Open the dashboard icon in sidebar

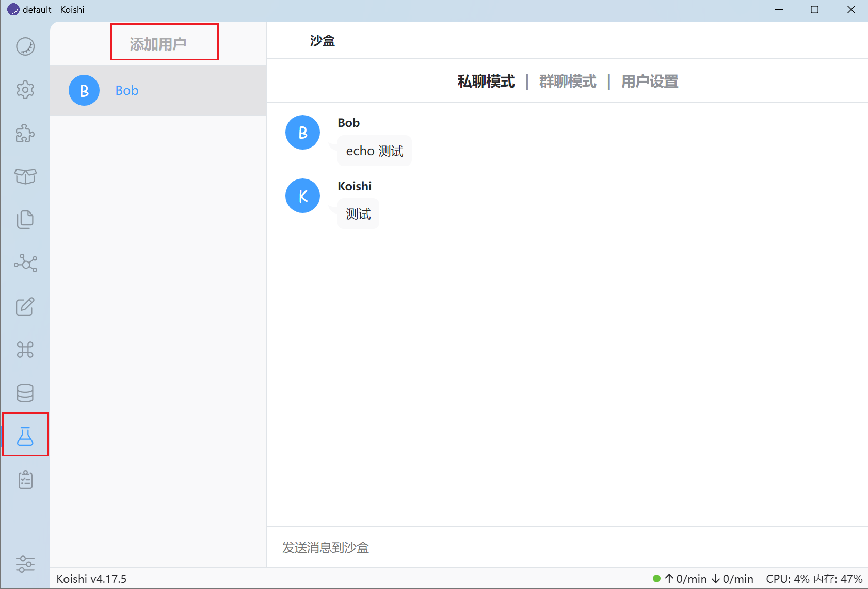click(25, 46)
